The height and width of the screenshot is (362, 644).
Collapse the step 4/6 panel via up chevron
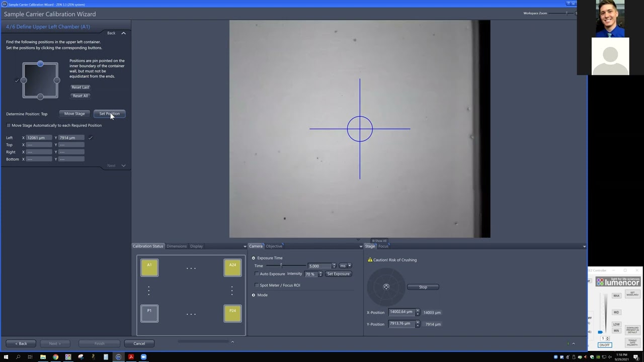point(123,33)
